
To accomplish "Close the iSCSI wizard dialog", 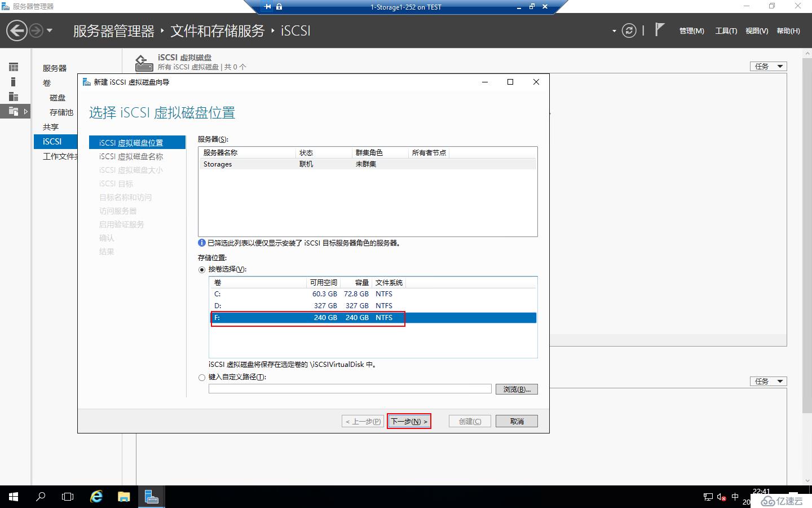I will [536, 82].
